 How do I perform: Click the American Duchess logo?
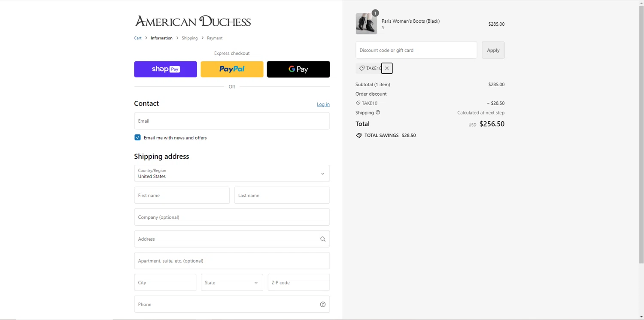tap(193, 21)
